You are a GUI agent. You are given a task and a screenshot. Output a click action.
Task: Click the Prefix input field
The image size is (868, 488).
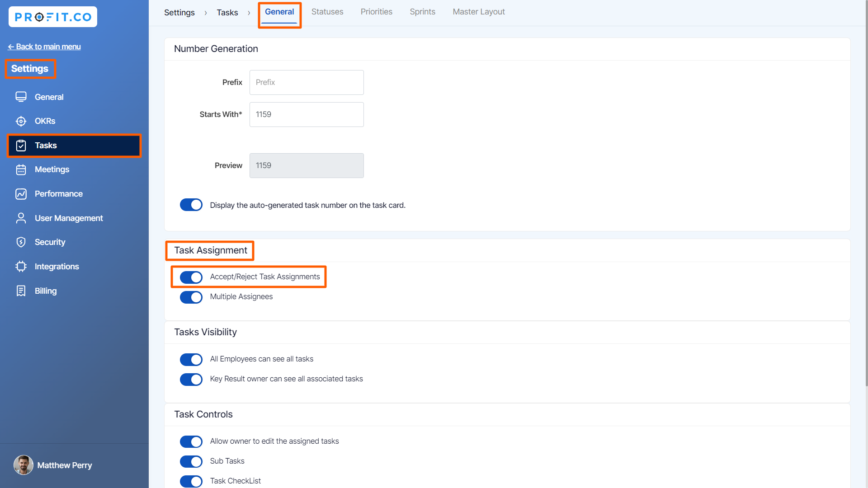(x=307, y=82)
